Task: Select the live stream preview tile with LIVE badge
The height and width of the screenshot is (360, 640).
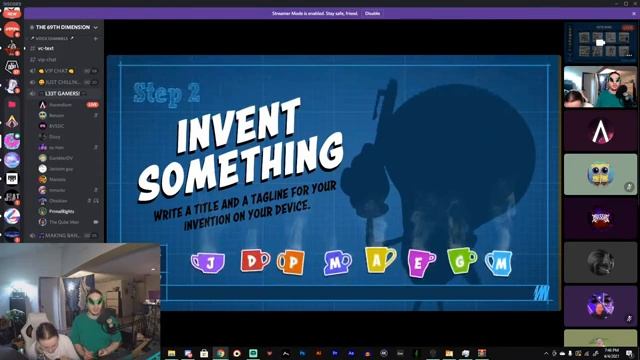Action: coord(600,42)
